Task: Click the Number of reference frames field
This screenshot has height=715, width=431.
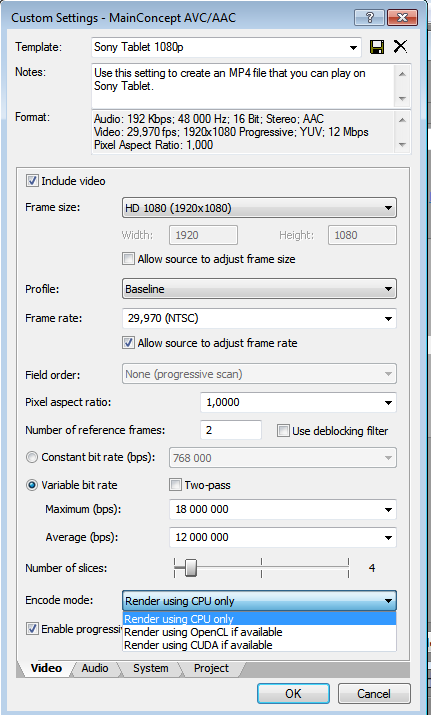Action: click(231, 430)
